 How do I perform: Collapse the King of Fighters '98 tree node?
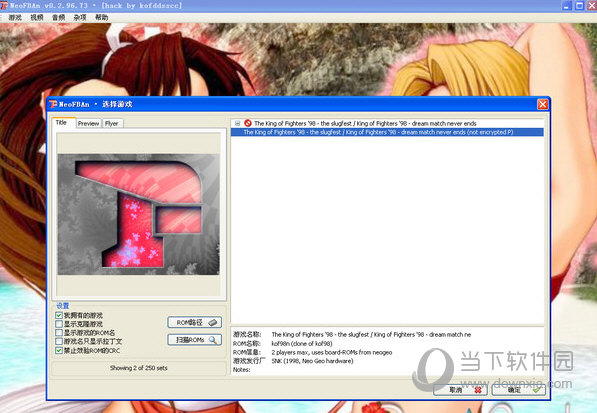coord(238,123)
